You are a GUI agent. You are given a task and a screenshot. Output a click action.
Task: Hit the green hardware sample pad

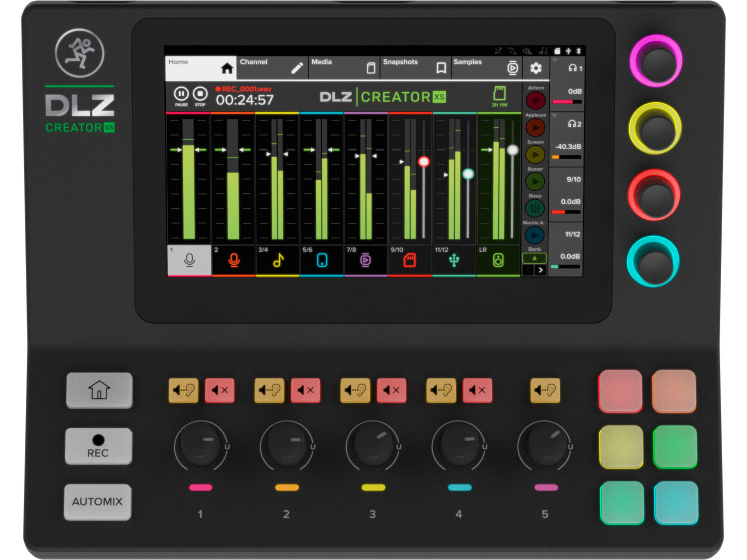[x=675, y=447]
